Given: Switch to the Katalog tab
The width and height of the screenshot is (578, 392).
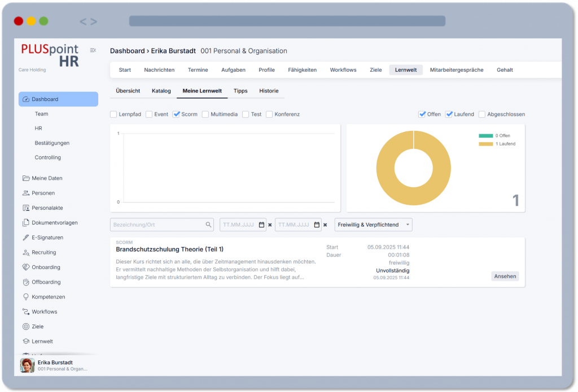Looking at the screenshot, I should pyautogui.click(x=161, y=91).
